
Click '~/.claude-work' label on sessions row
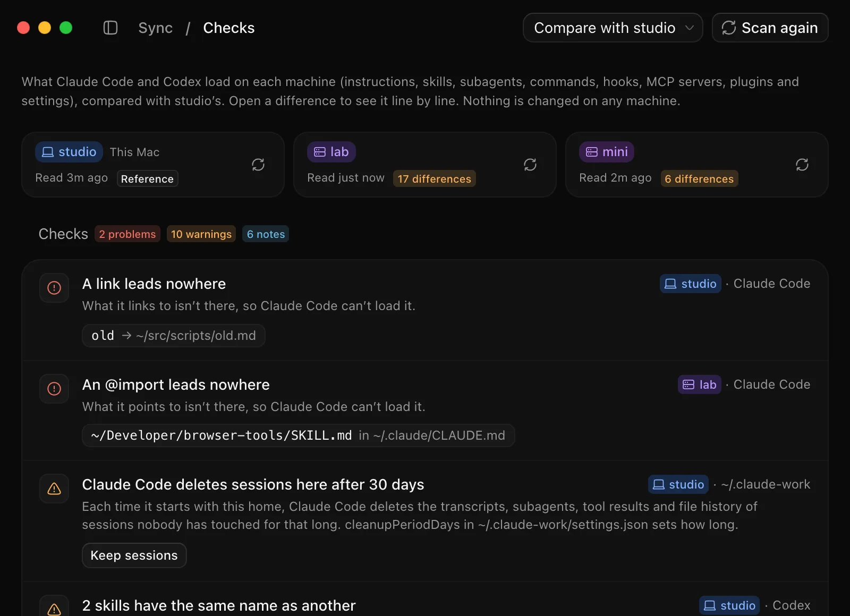766,484
